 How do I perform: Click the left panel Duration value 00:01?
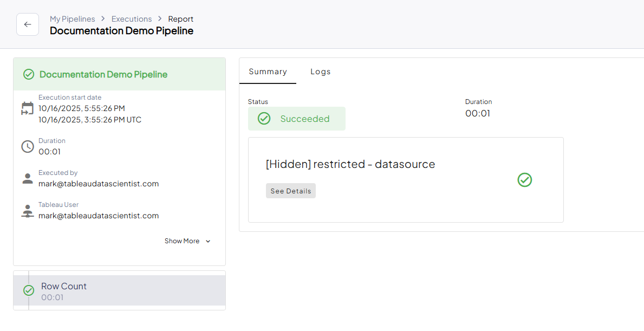tap(49, 152)
